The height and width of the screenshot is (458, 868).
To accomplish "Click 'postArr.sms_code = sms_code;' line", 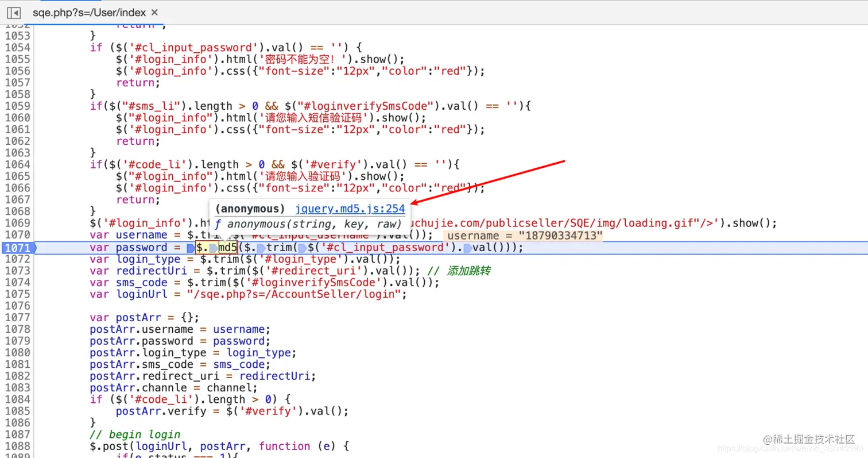I will click(x=180, y=364).
